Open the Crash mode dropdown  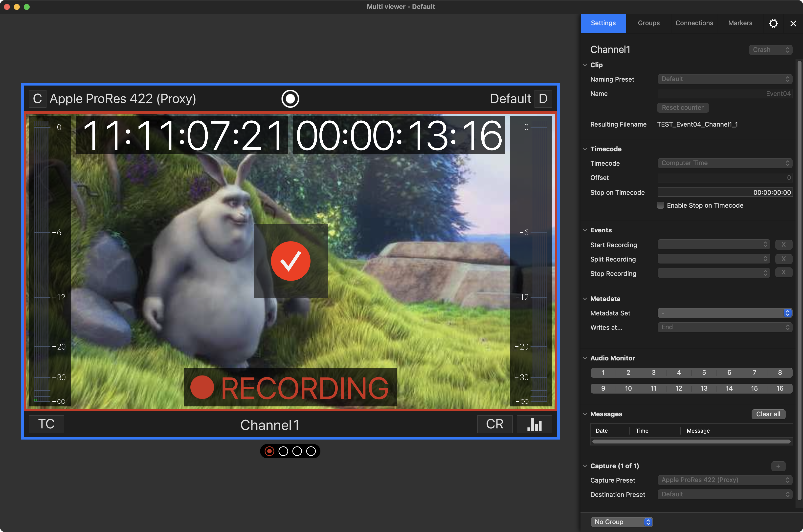(x=770, y=50)
